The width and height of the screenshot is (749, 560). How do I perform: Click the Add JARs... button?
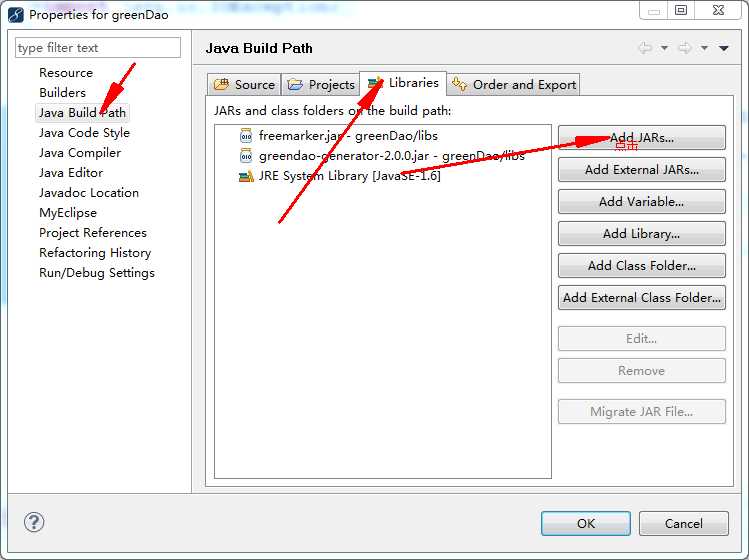click(x=642, y=138)
